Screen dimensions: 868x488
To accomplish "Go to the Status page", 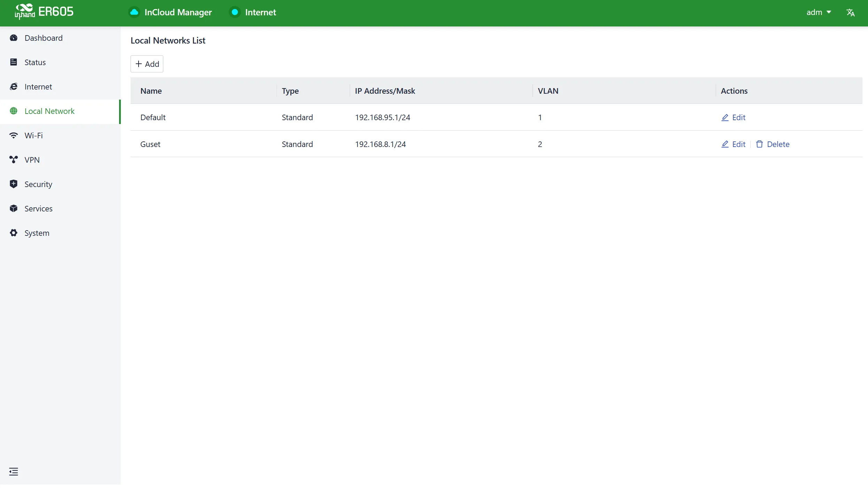I will coord(60,62).
